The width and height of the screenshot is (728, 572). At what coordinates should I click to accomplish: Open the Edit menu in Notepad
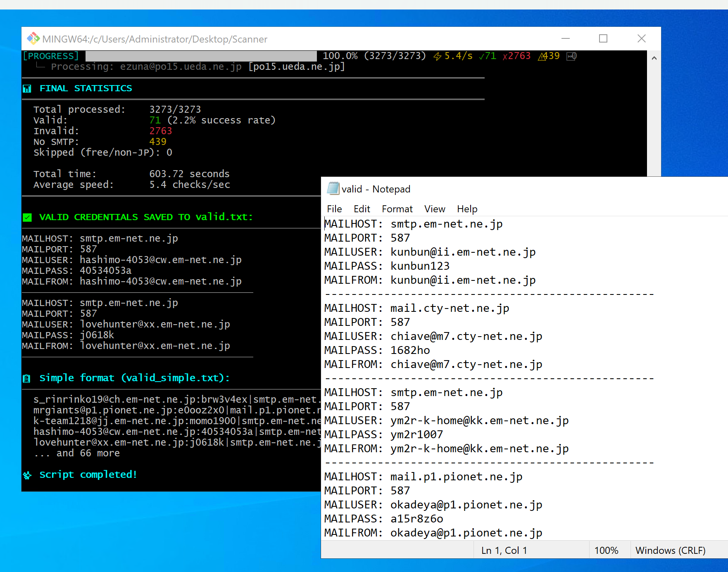362,209
